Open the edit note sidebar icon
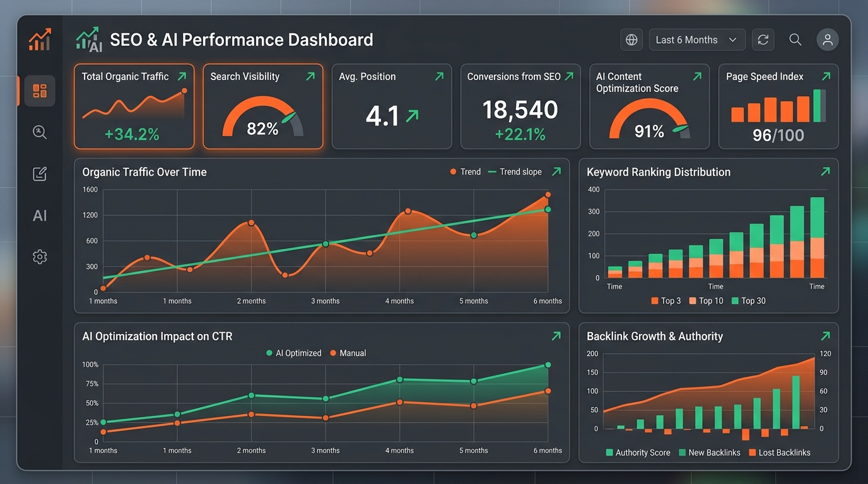The width and height of the screenshot is (868, 484). click(40, 174)
